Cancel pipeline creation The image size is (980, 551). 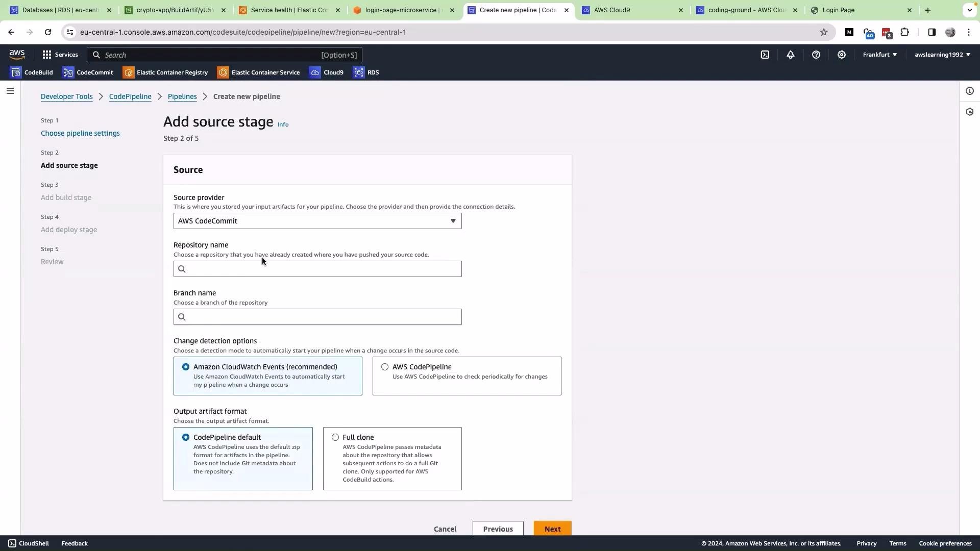click(x=445, y=529)
